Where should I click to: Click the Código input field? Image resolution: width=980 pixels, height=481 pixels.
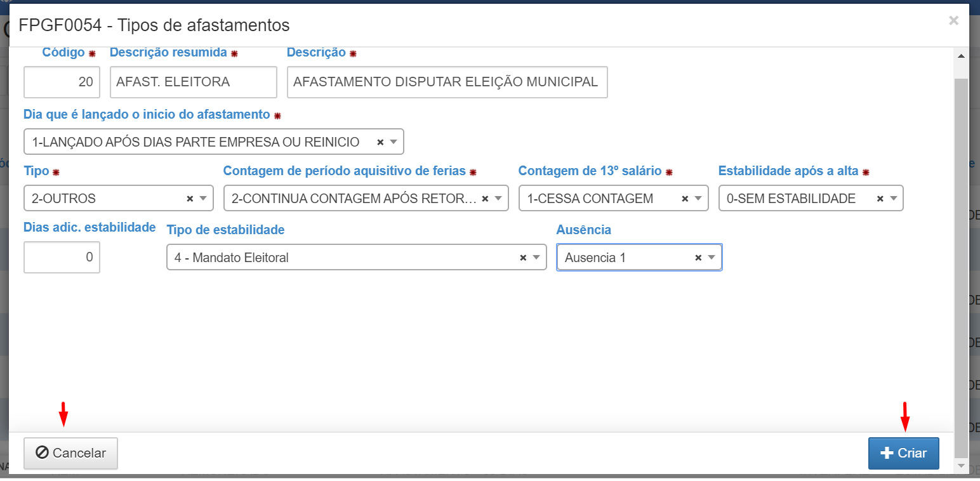click(x=62, y=82)
